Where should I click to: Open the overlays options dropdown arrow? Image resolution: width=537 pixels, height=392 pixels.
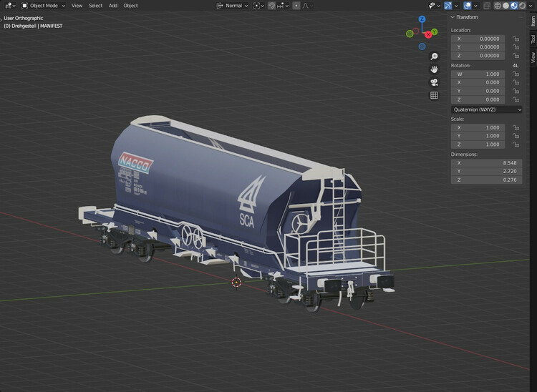pos(475,6)
